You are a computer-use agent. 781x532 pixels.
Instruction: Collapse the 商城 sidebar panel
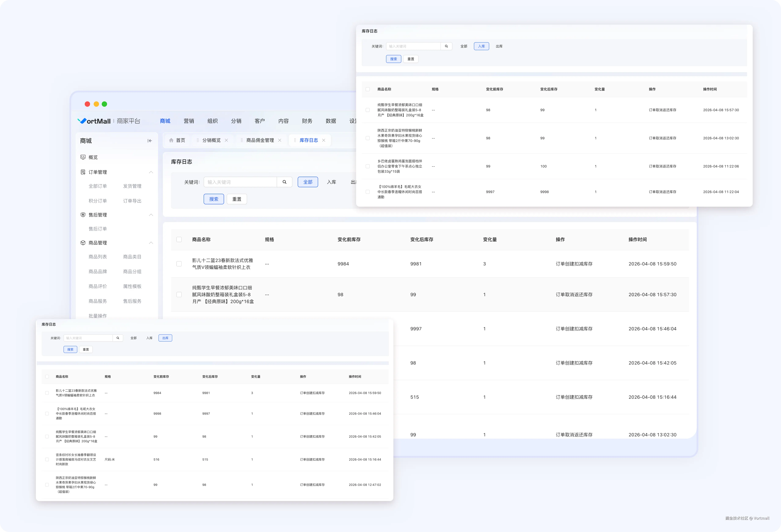click(150, 141)
